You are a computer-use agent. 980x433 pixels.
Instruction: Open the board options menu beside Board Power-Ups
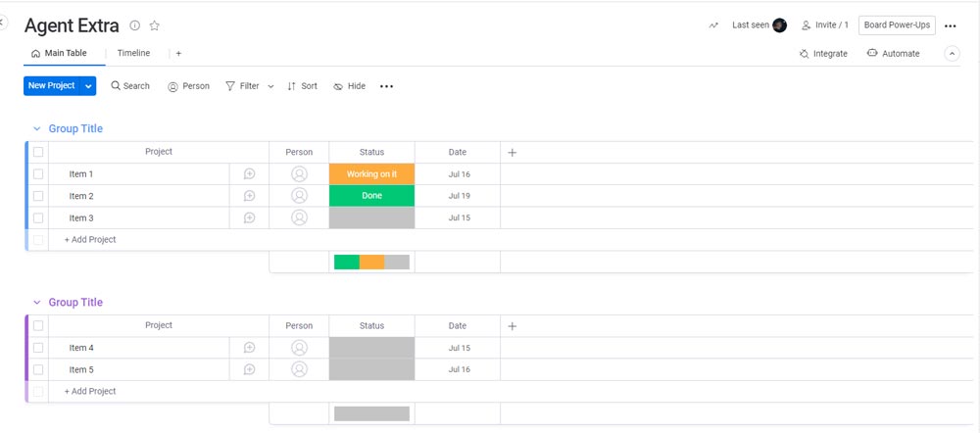(950, 26)
